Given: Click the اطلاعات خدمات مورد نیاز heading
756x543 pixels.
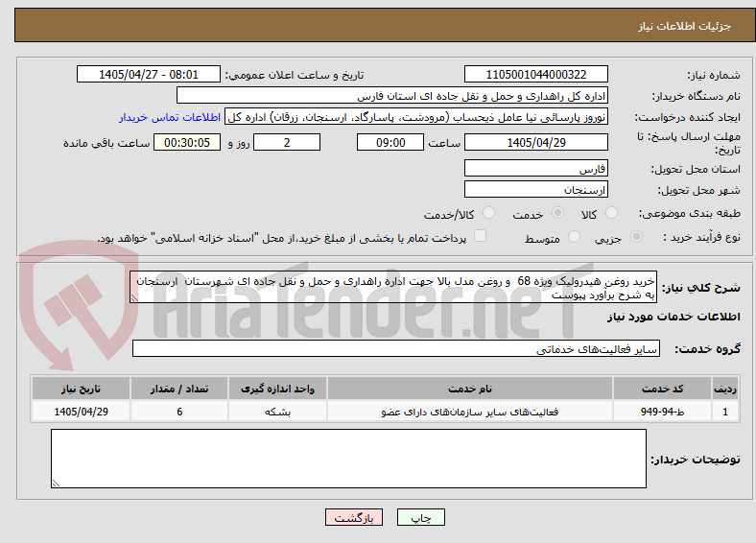Looking at the screenshot, I should pyautogui.click(x=673, y=317).
